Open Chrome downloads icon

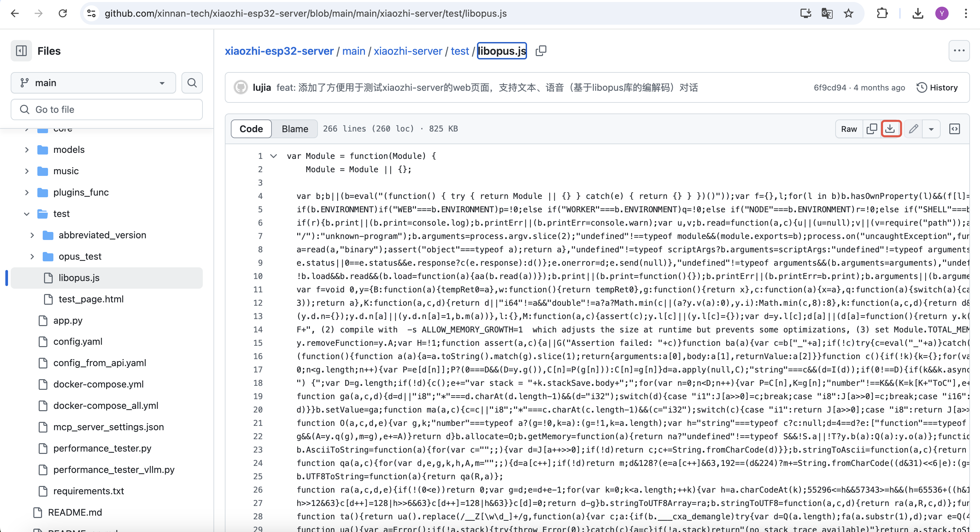click(x=918, y=13)
